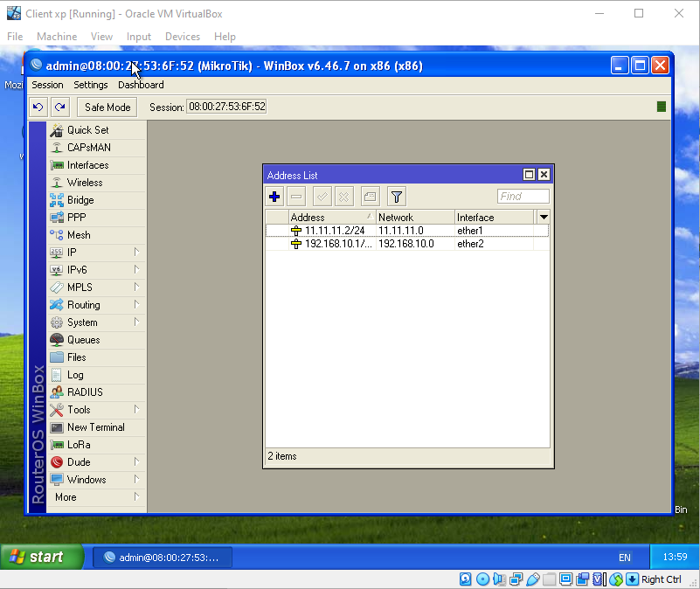Click the Comment button in Address List
The width and height of the screenshot is (700, 589).
coord(370,197)
